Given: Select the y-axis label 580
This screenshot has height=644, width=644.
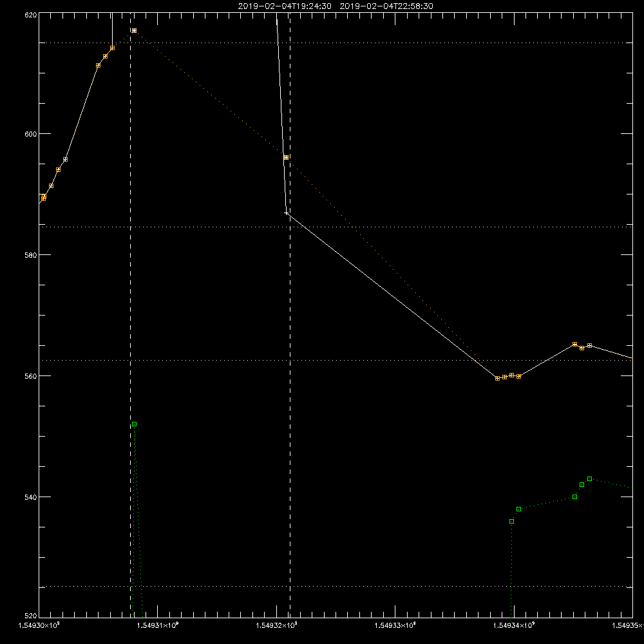Looking at the screenshot, I should 31,254.
